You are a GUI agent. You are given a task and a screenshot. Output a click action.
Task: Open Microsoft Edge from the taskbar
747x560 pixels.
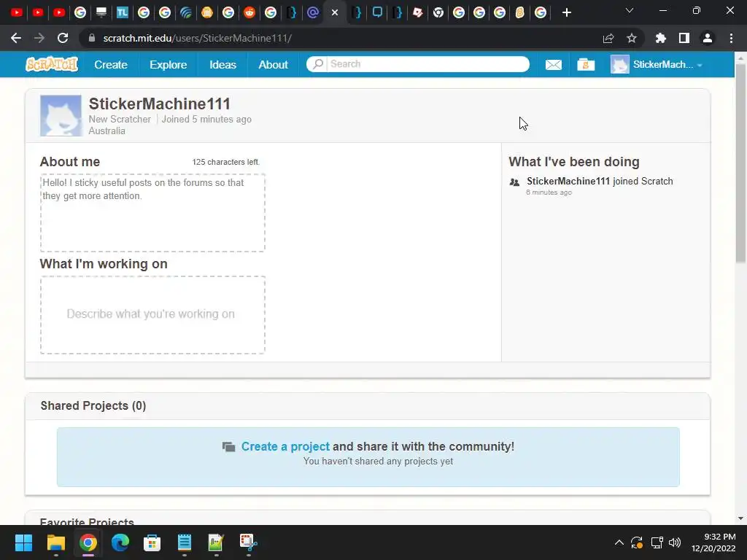pos(120,542)
